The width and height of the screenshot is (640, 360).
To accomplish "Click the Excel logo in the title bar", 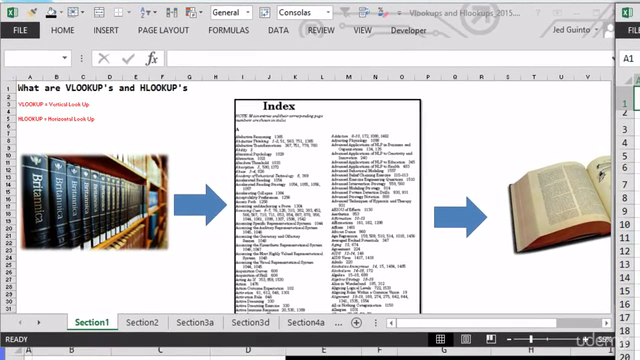I will [12, 12].
